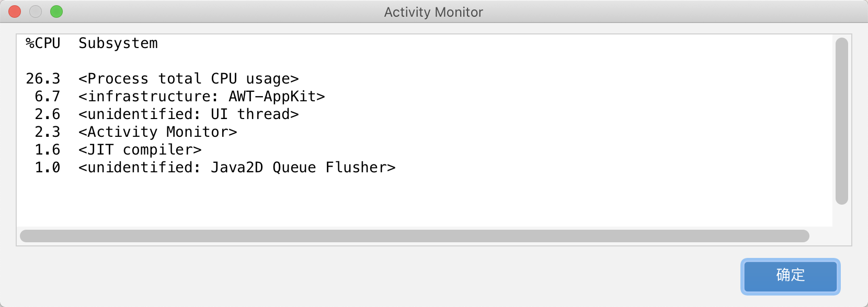Click the horizontal scrollbar at the bottom

[414, 236]
